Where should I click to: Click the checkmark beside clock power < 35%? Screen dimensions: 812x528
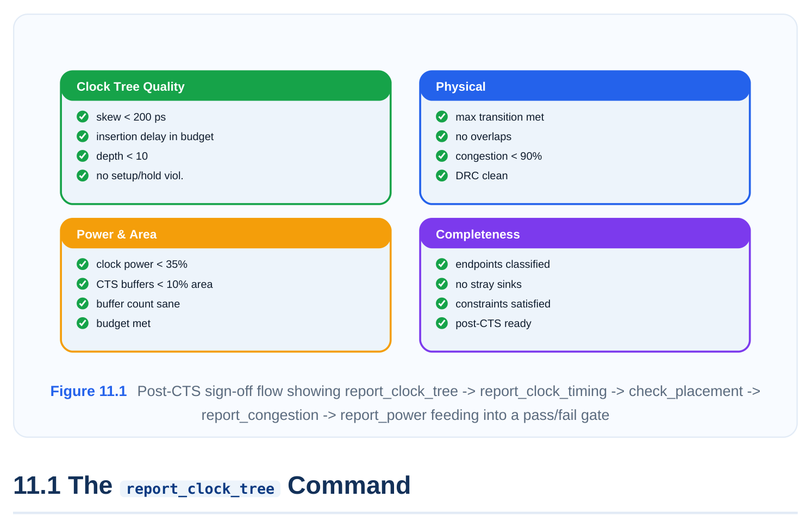point(83,264)
